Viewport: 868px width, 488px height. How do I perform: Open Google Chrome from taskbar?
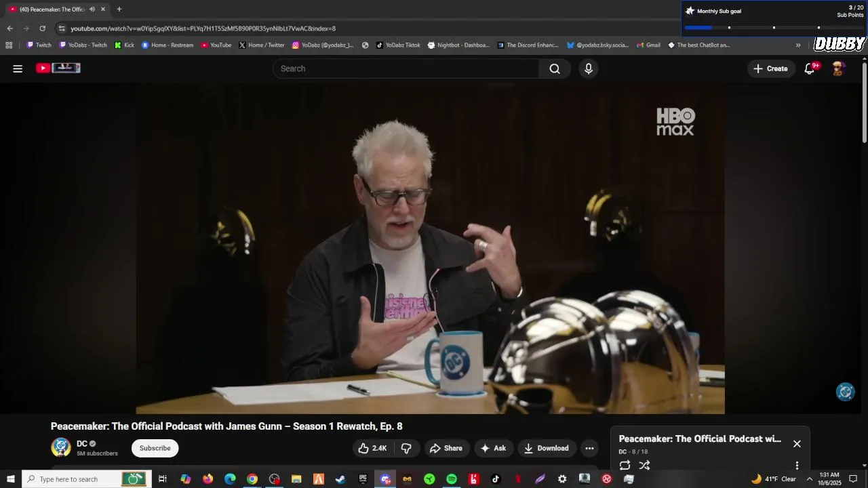(x=252, y=479)
